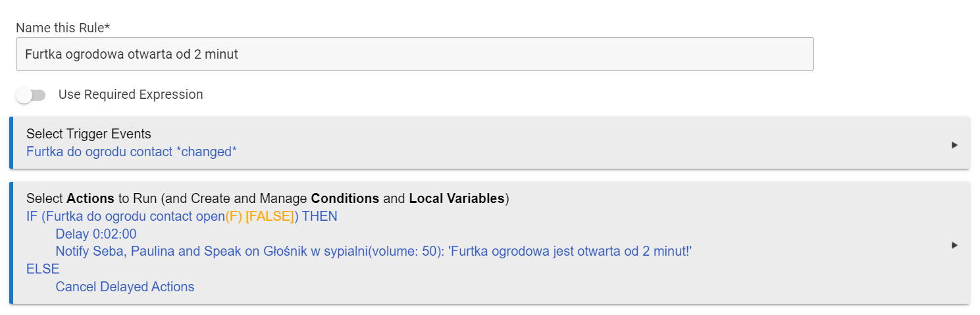Click the orange '(F) [FALSE]' condition status
Image resolution: width=980 pixels, height=315 pixels.
point(260,216)
